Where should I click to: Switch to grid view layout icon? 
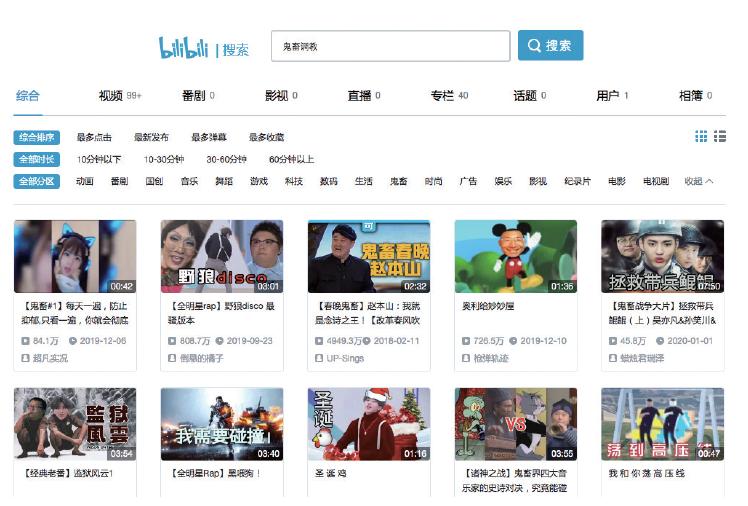701,136
